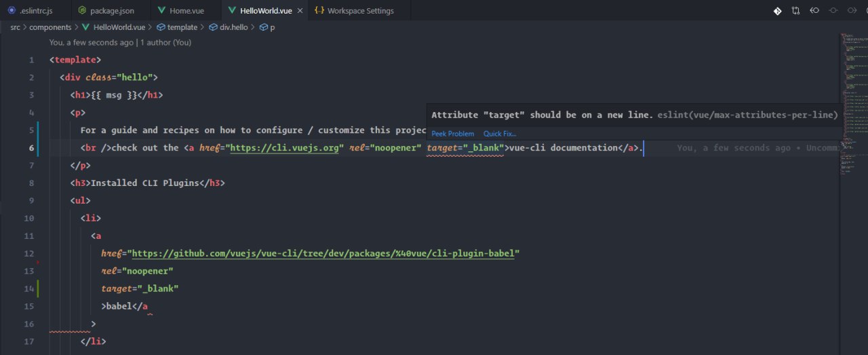
Task: Open the src breadcrumb
Action: [x=16, y=27]
